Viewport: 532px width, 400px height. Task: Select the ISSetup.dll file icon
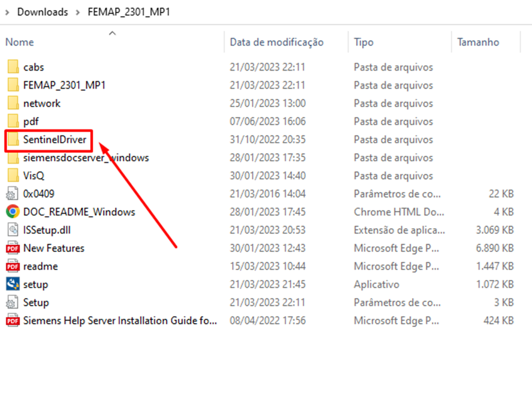(x=13, y=230)
